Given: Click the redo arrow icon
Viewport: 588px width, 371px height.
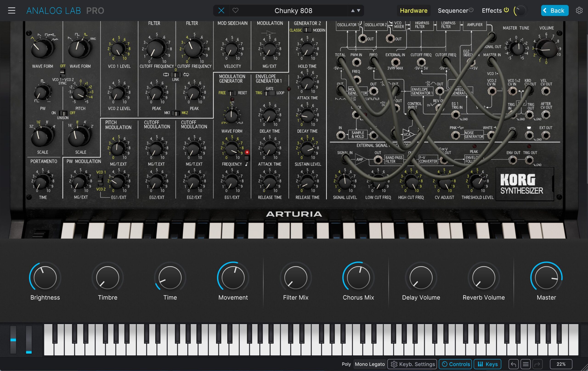Looking at the screenshot, I should click(x=537, y=364).
